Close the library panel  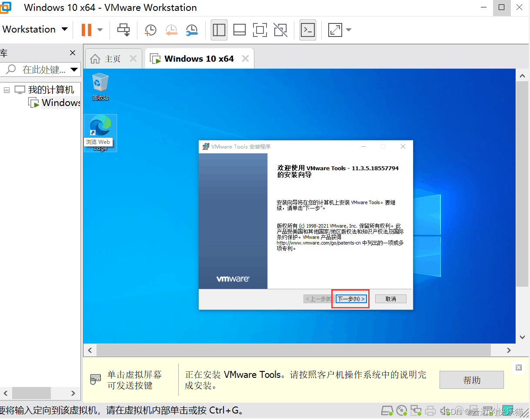point(73,53)
